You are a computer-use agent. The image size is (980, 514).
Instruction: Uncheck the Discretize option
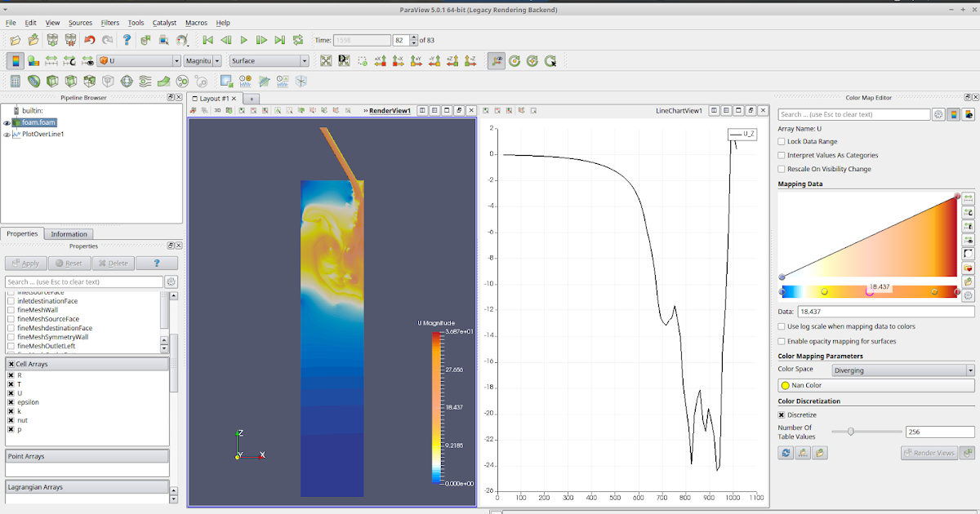click(782, 414)
